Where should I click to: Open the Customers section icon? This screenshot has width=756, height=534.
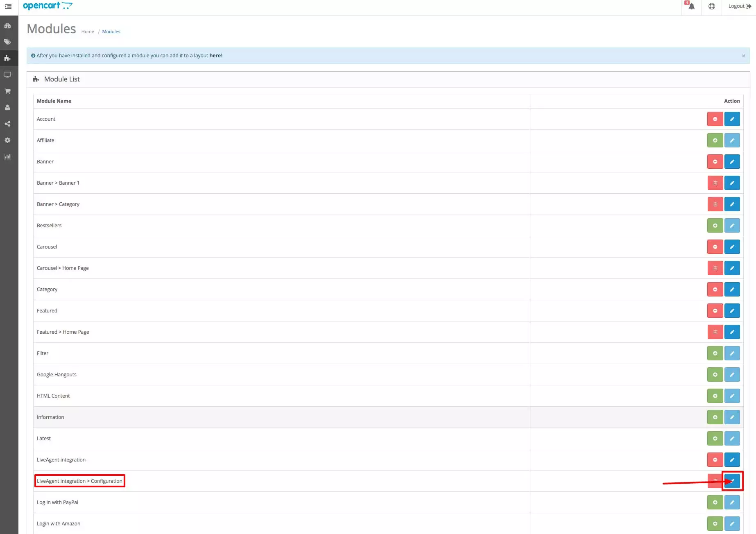pyautogui.click(x=7, y=107)
